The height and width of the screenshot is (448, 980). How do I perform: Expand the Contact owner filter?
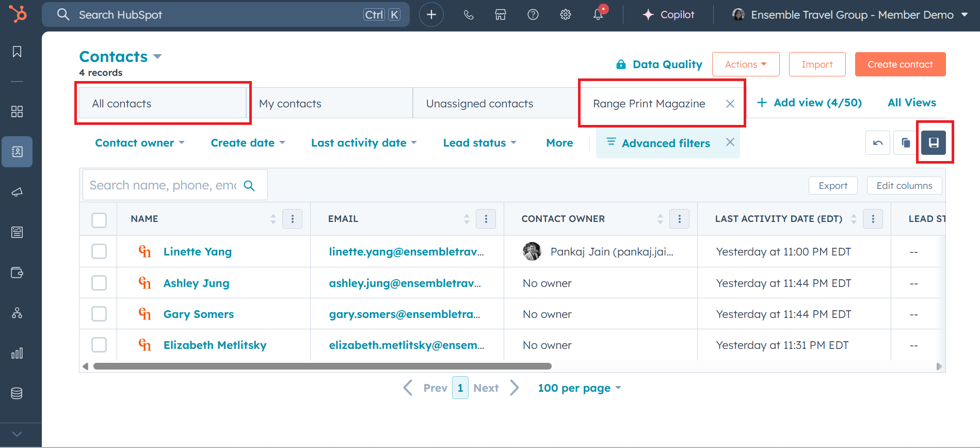tap(140, 142)
